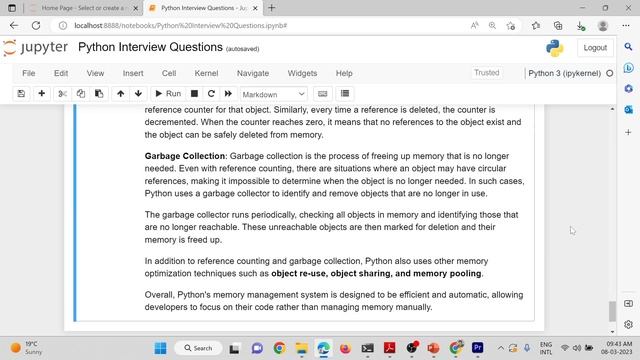Viewport: 640px width, 360px height.
Task: Rename the notebook title Python Interview Questions
Action: click(150, 47)
